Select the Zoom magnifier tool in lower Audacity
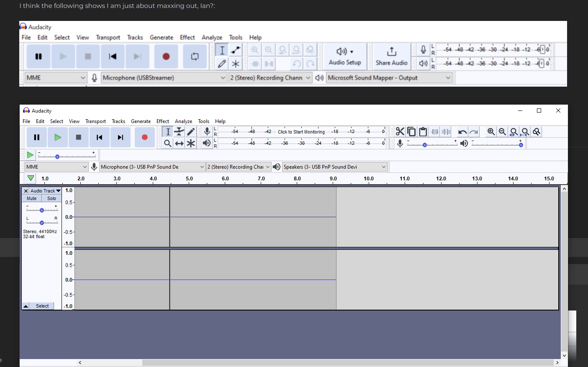588x367 pixels. pyautogui.click(x=167, y=144)
